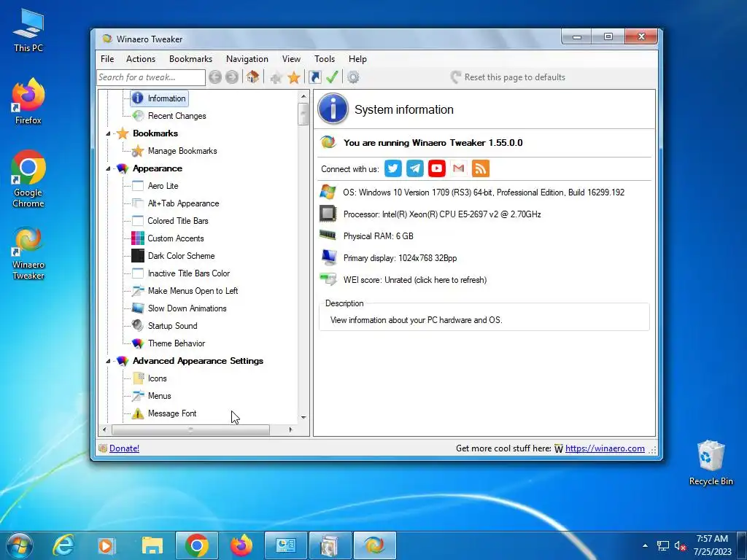Select the This PC desktop icon
Screen dimensions: 747x560
28,31
